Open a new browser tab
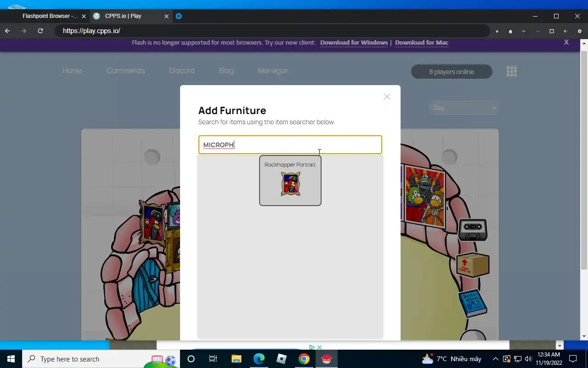The image size is (588, 368). (179, 16)
